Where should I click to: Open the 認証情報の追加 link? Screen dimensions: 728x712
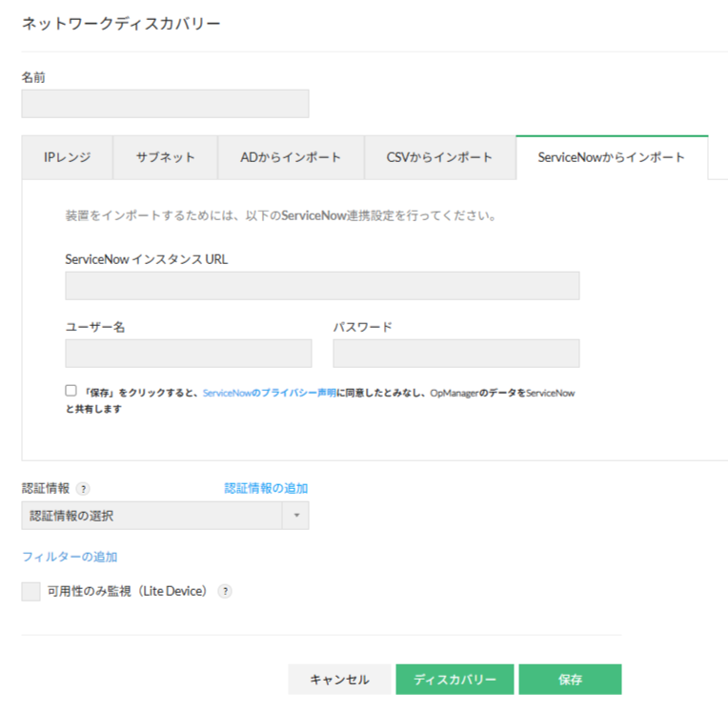coord(266,488)
